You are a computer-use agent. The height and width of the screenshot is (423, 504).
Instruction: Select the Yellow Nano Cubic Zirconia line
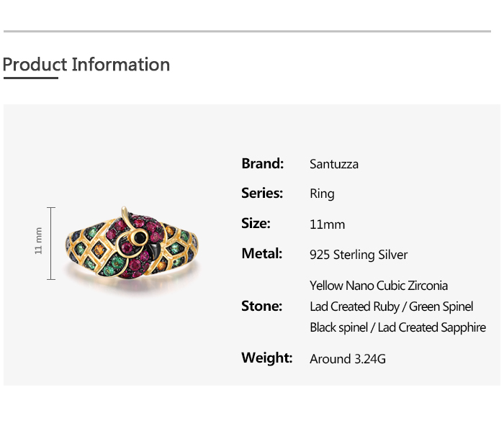click(379, 286)
